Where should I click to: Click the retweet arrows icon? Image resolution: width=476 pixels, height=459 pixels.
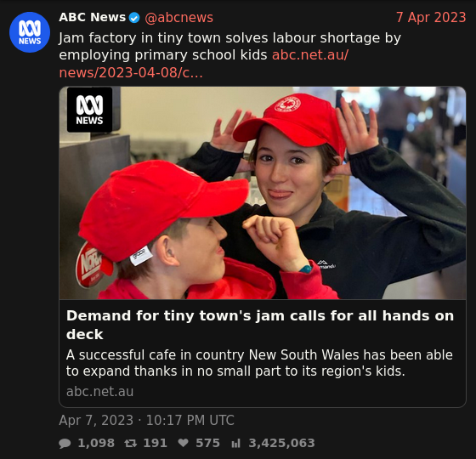(x=131, y=443)
